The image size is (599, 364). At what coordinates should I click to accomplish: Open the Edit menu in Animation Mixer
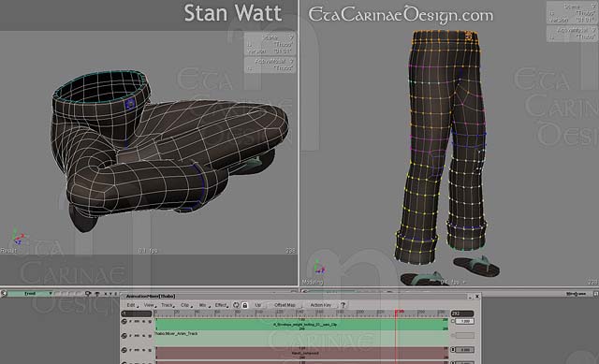tap(131, 305)
